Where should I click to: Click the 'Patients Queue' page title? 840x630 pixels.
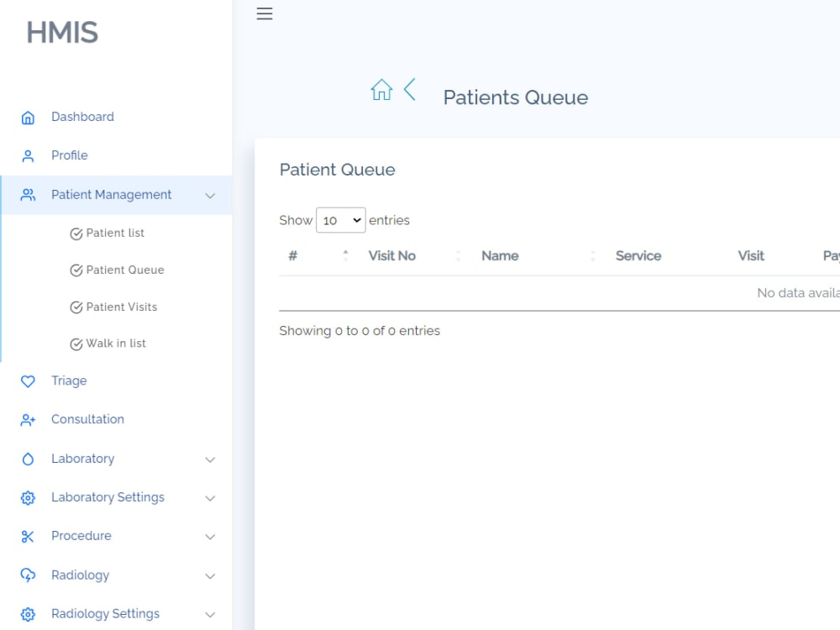516,98
